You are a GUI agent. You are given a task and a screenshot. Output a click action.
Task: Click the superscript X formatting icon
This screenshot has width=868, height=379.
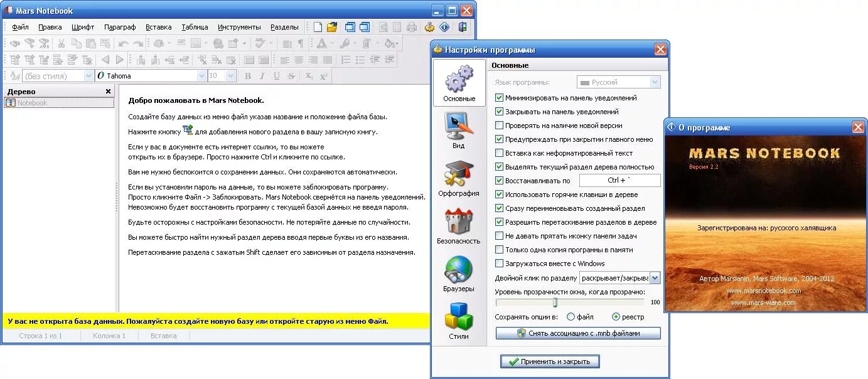(323, 76)
